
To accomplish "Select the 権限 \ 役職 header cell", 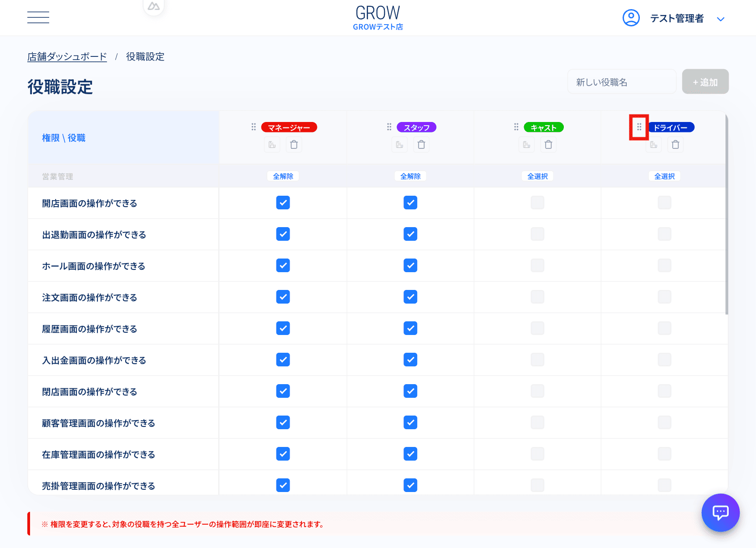I will [x=123, y=137].
